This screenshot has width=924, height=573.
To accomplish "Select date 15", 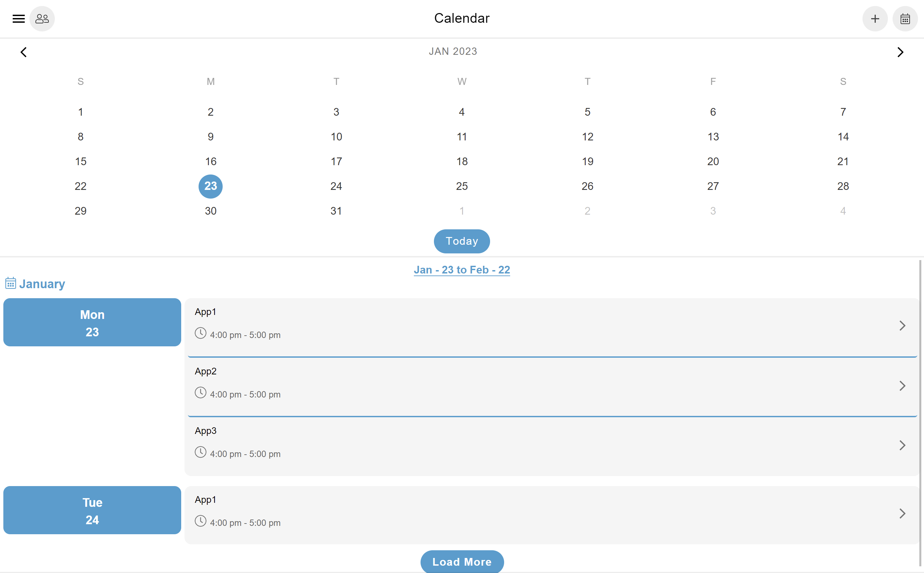I will (x=81, y=161).
